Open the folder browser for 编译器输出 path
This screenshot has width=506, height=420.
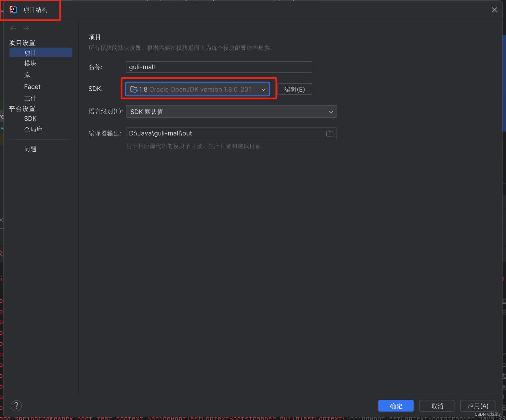[330, 133]
